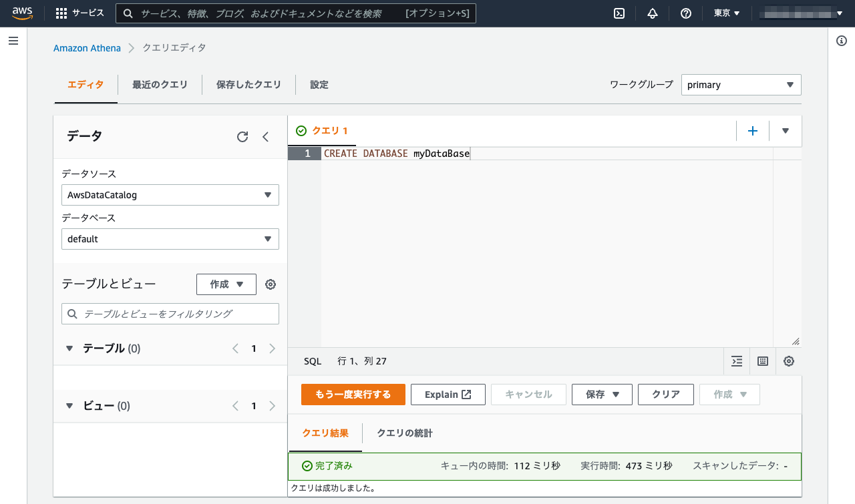Focus テーブルとビューをフィルタリング filter field
The image size is (855, 504).
(x=170, y=314)
